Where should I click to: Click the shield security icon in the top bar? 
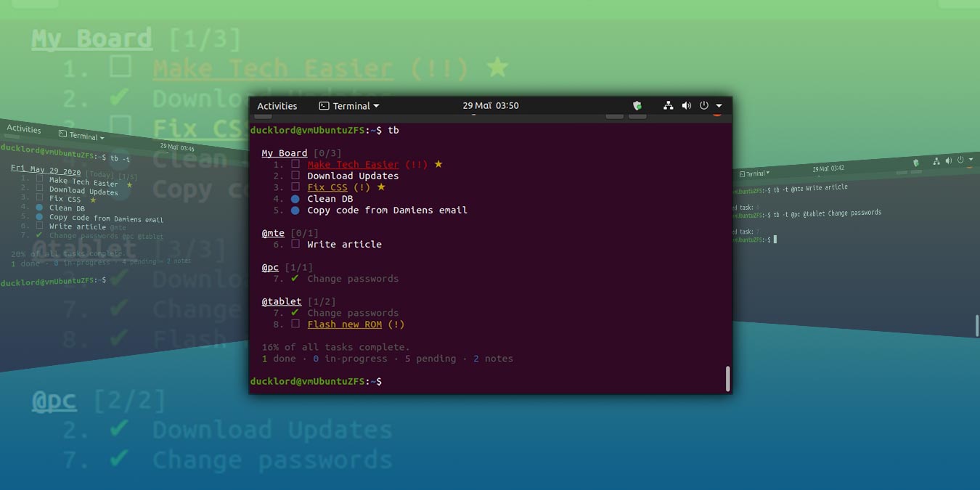click(637, 105)
